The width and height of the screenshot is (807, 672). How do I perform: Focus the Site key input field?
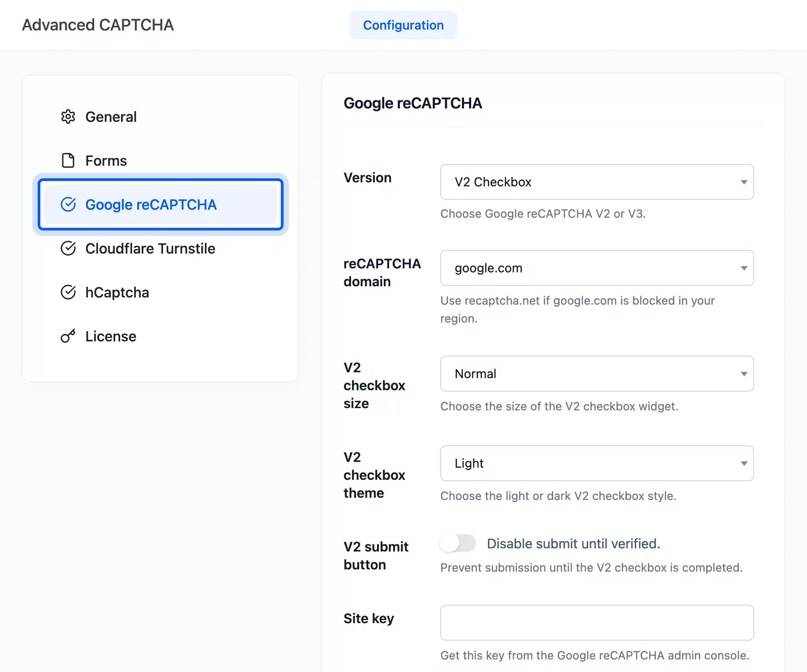pos(597,623)
